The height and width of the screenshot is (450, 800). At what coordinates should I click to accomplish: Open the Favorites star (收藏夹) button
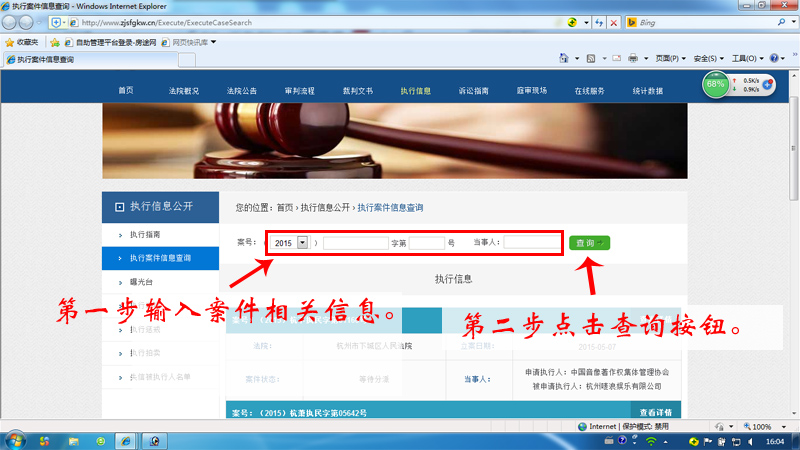[22, 42]
